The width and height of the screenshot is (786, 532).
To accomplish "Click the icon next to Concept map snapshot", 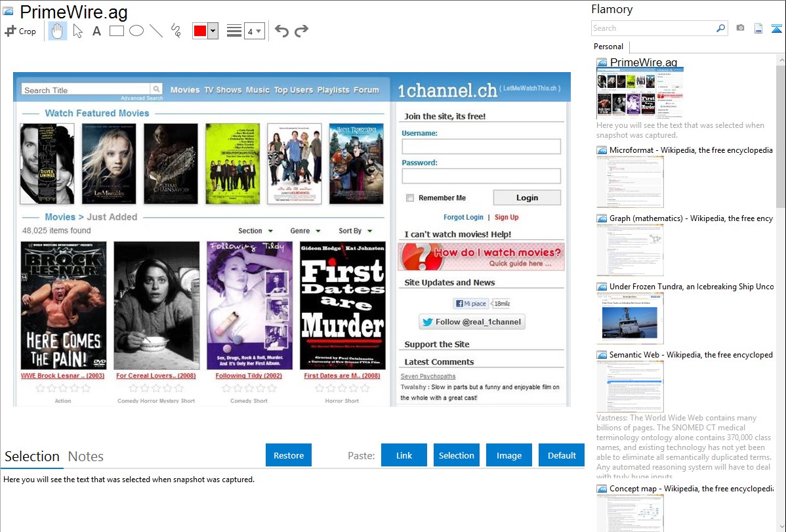I will (x=602, y=489).
